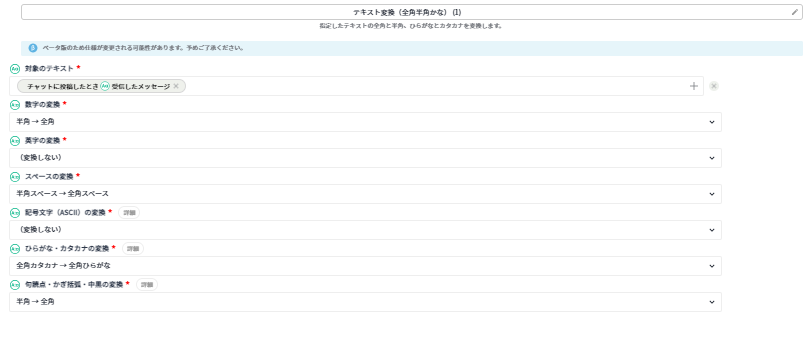The image size is (811, 363).
Task: Open the 記号文字（ASCII）の変換 dropdown
Action: point(365,230)
